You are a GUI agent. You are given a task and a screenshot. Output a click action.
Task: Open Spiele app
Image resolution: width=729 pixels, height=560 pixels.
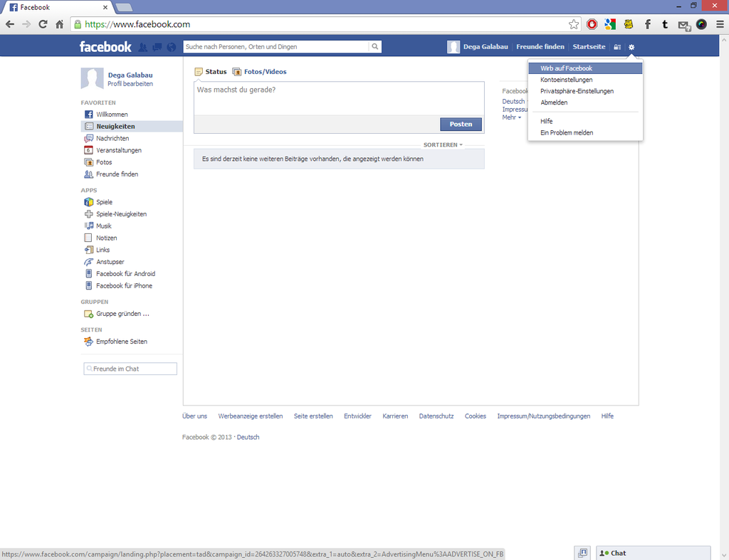point(104,202)
